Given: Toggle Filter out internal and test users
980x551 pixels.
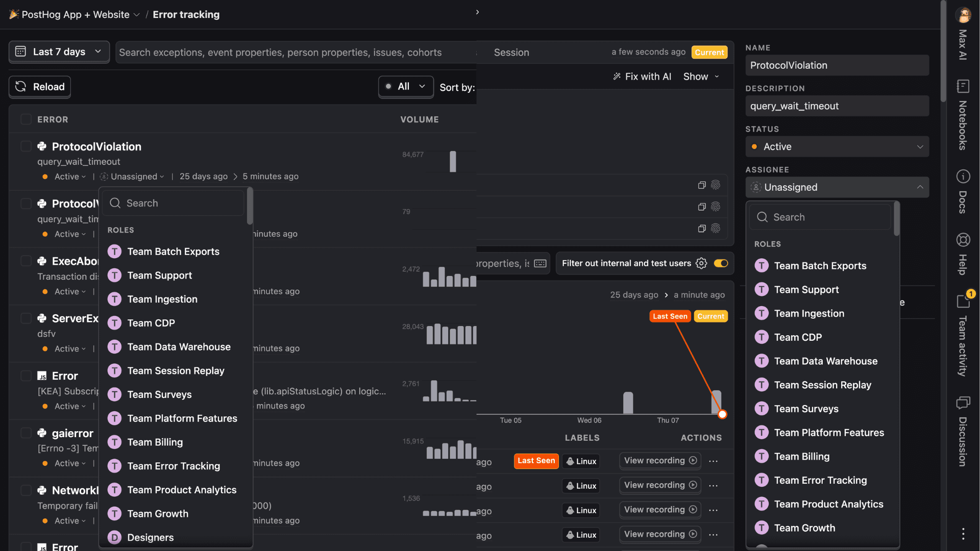Looking at the screenshot, I should 721,263.
